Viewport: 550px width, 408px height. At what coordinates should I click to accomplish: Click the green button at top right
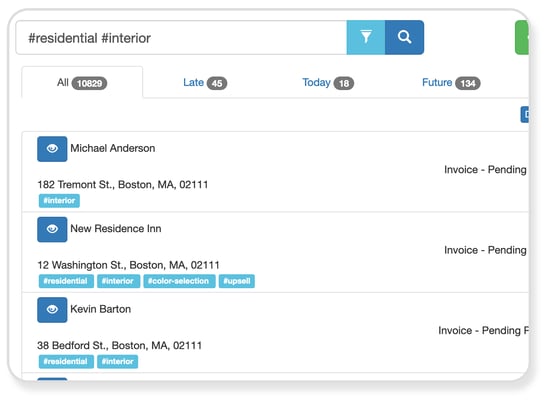pos(522,37)
